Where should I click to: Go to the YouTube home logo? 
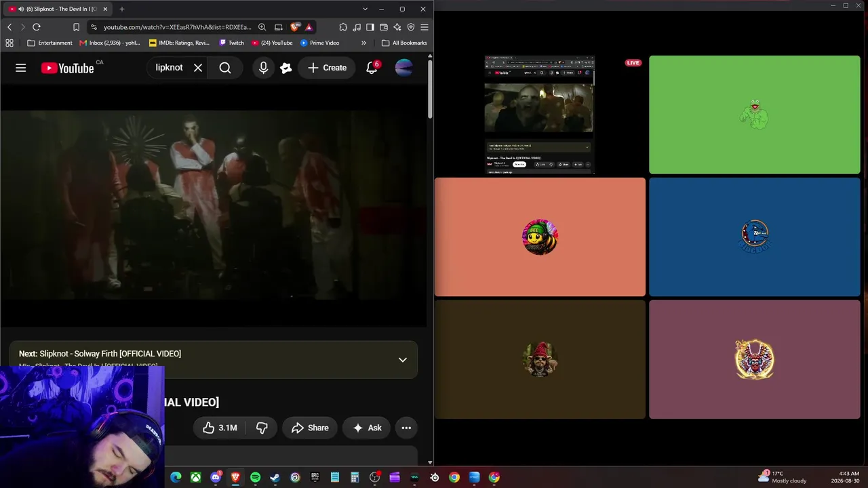[68, 68]
